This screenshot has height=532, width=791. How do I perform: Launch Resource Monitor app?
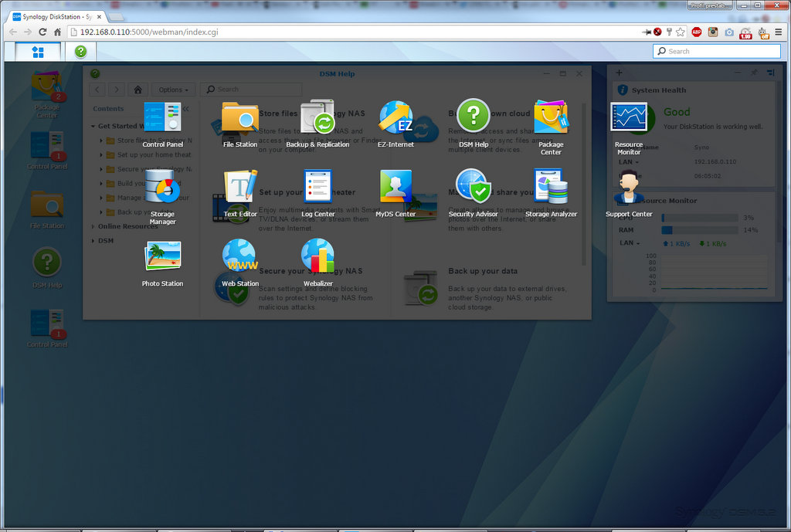coord(629,128)
